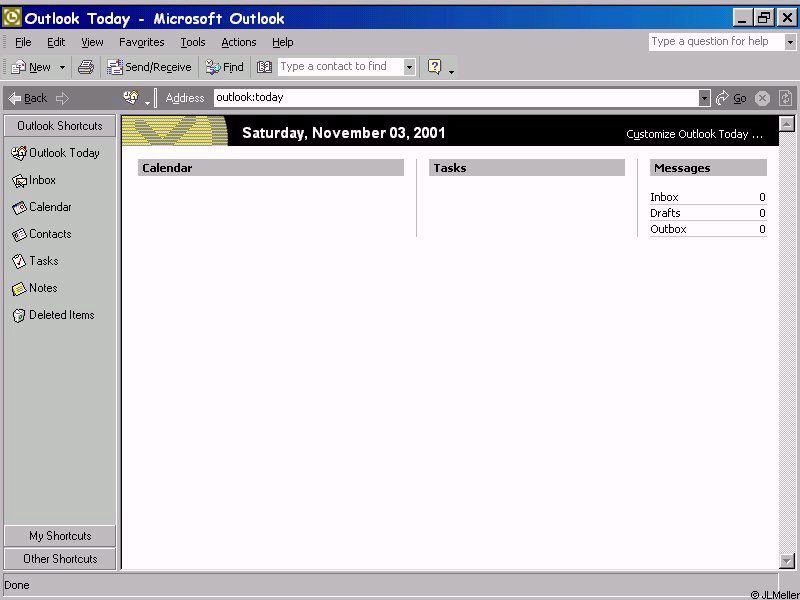Click the date heading Saturday, November 03, 2001
The image size is (800, 600).
[x=344, y=133]
